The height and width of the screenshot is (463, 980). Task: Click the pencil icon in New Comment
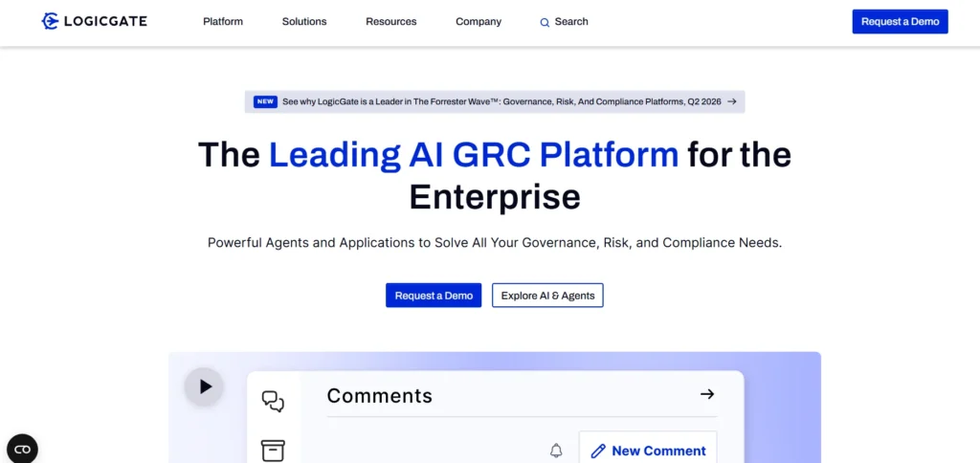pos(598,451)
